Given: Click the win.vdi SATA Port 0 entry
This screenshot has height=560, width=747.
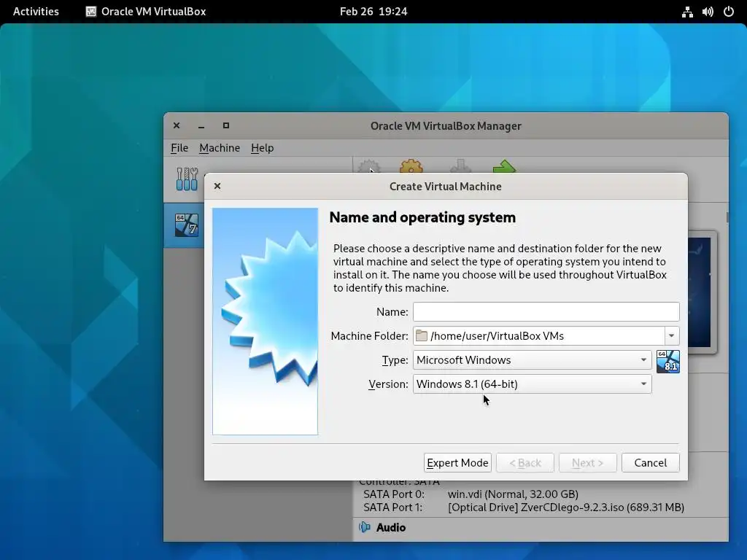Looking at the screenshot, I should pos(513,494).
